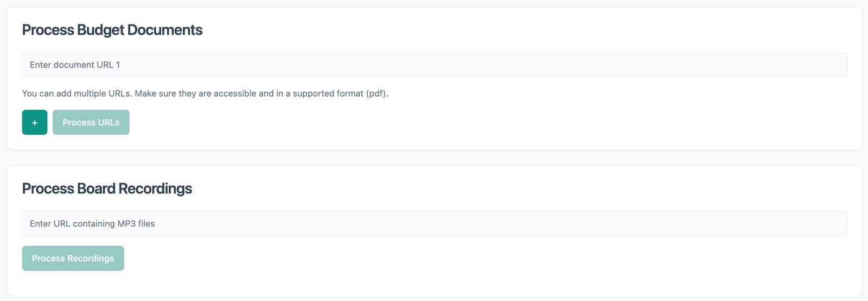Click the plus icon to add URL
Viewport: 868px width, 301px height.
[35, 123]
